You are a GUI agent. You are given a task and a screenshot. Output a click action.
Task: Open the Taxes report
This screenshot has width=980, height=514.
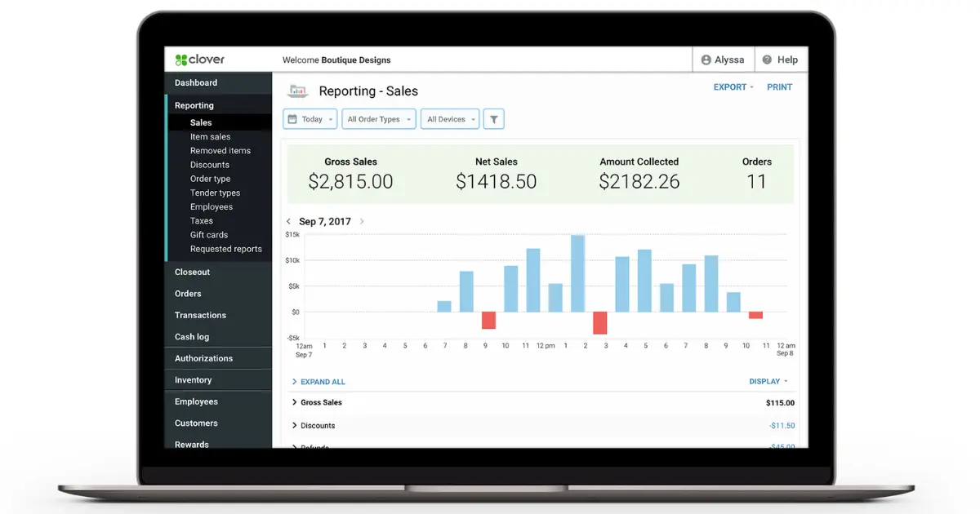pos(202,220)
